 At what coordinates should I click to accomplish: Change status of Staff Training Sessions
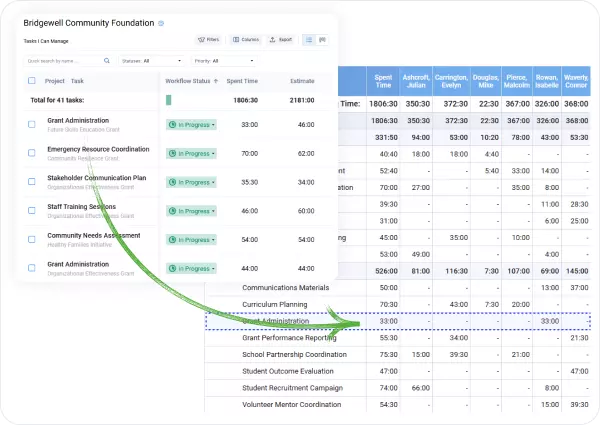[x=191, y=211]
